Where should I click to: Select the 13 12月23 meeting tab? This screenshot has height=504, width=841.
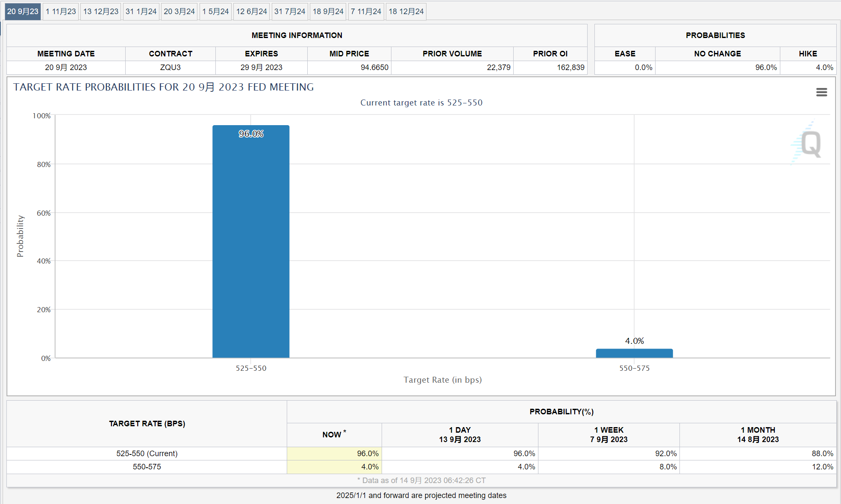100,12
